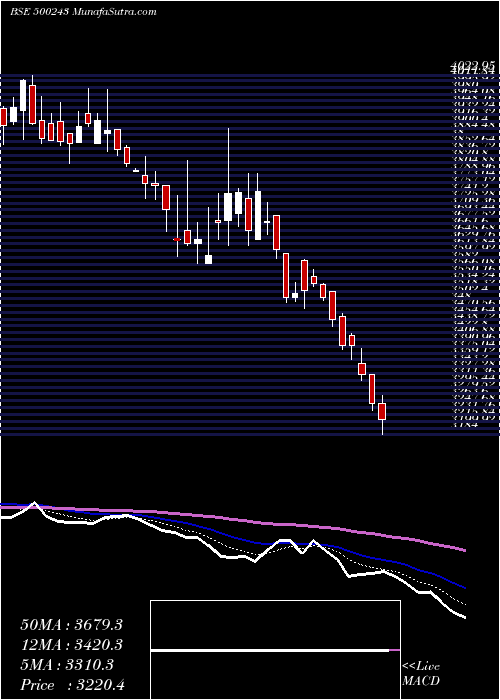Click the <<Live MACD label

click(x=421, y=674)
